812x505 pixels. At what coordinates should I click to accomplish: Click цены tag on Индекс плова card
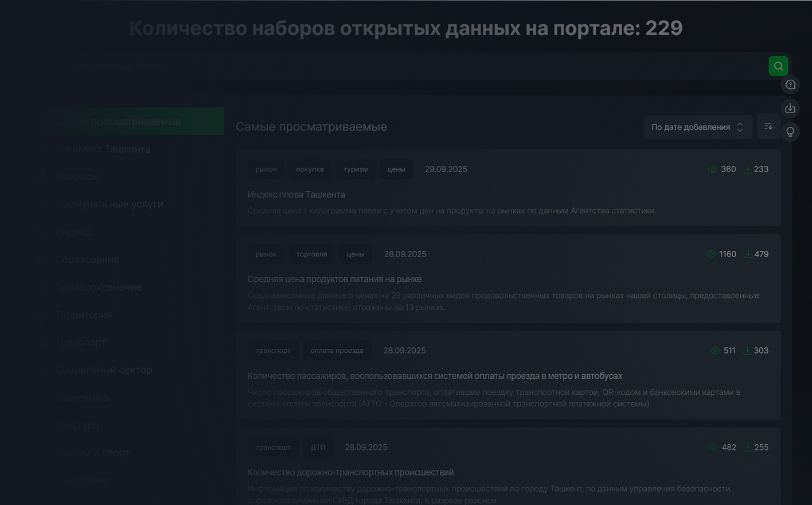[x=396, y=169]
